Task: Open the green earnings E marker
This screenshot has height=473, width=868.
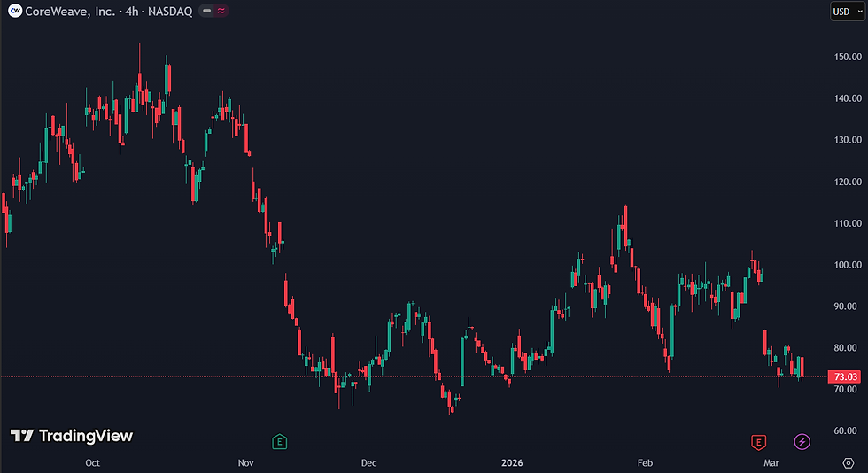Action: (280, 441)
